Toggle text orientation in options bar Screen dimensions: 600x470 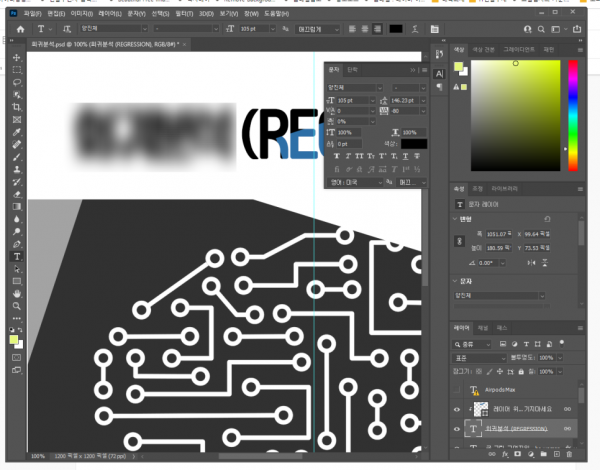67,29
